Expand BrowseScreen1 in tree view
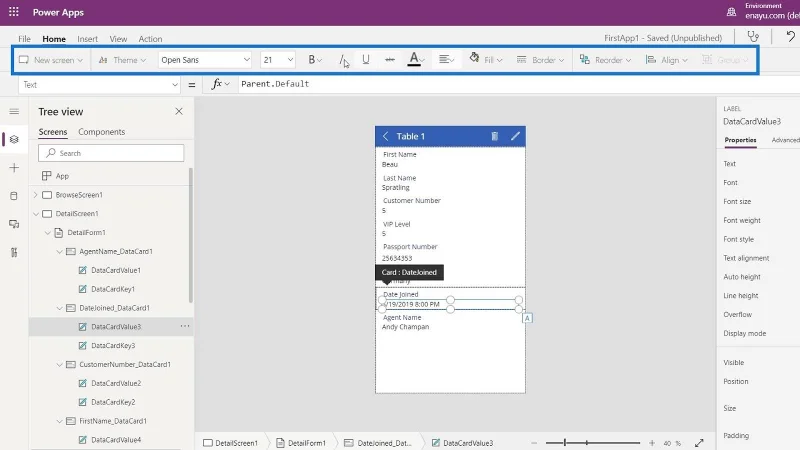 click(35, 195)
